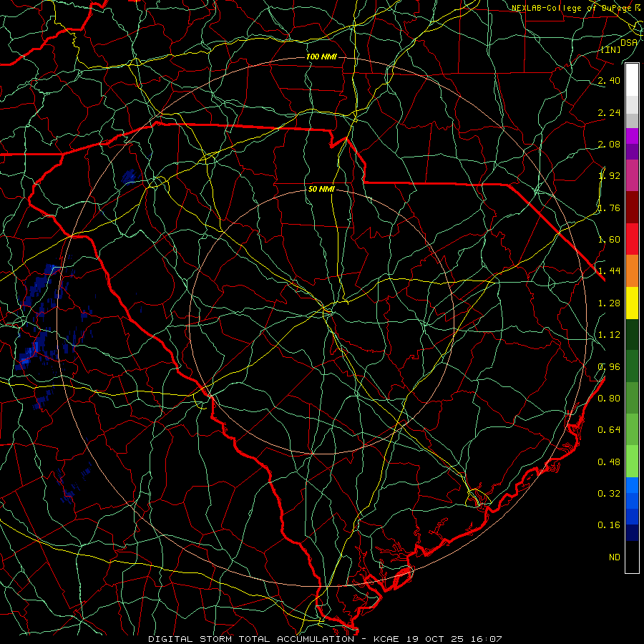Click the 50 NMI range ring label

pyautogui.click(x=321, y=190)
